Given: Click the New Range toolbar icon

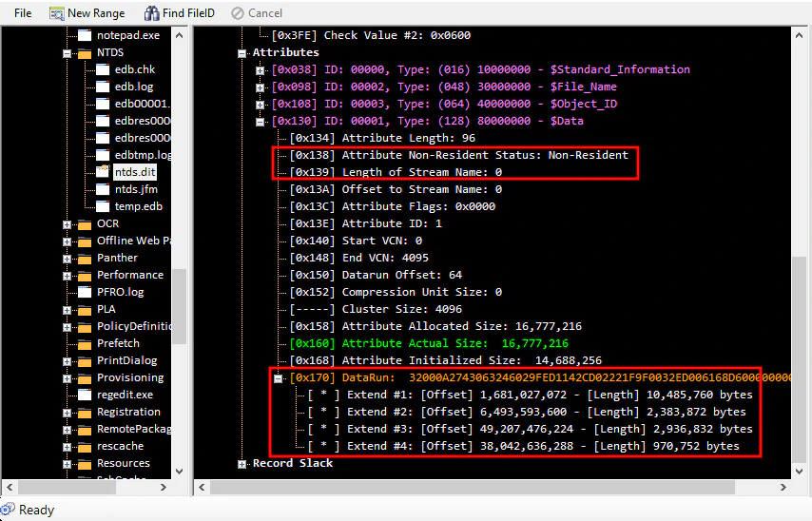Looking at the screenshot, I should [56, 13].
